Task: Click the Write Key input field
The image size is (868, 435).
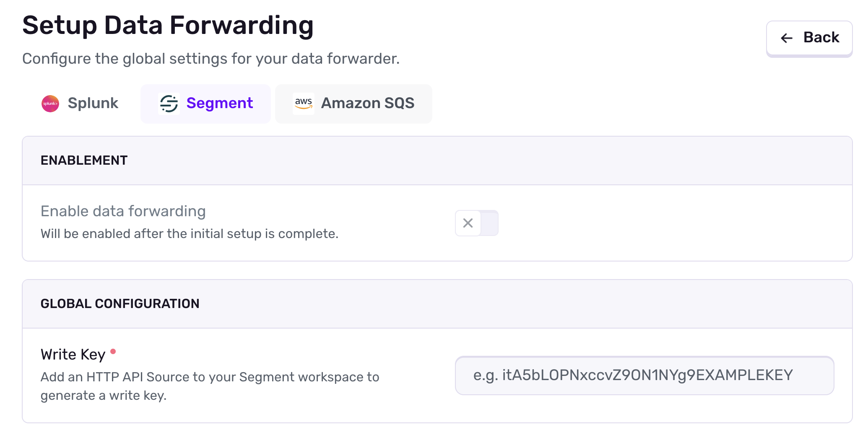Action: pos(645,375)
